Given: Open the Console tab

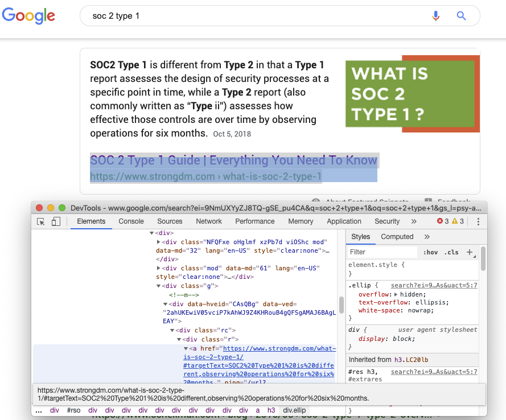Looking at the screenshot, I should point(131,221).
